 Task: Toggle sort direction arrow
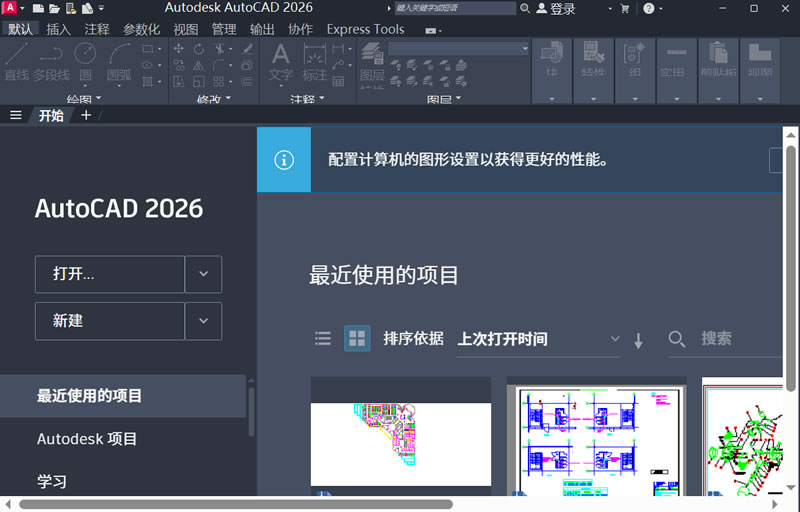tap(639, 340)
